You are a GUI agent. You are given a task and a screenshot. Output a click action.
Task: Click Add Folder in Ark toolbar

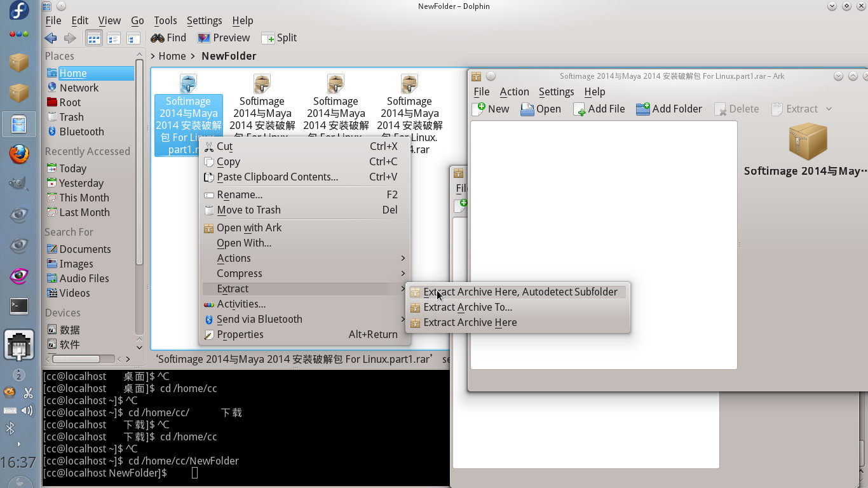pyautogui.click(x=669, y=109)
